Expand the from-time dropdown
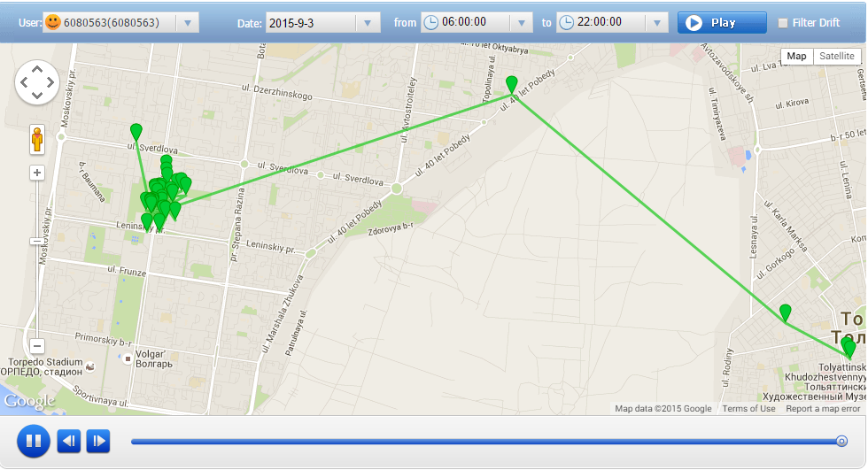The height and width of the screenshot is (470, 868). click(x=521, y=23)
